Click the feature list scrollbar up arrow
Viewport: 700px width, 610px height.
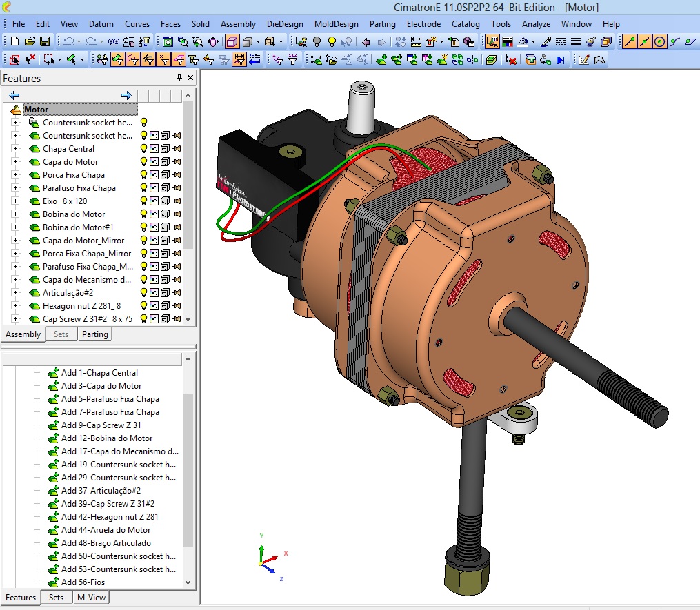pos(188,359)
